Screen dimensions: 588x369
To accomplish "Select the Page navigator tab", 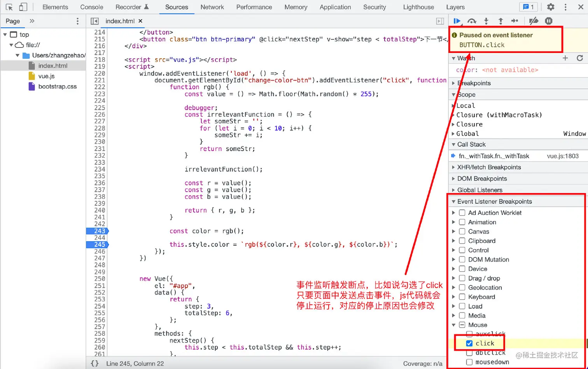I will pos(13,21).
